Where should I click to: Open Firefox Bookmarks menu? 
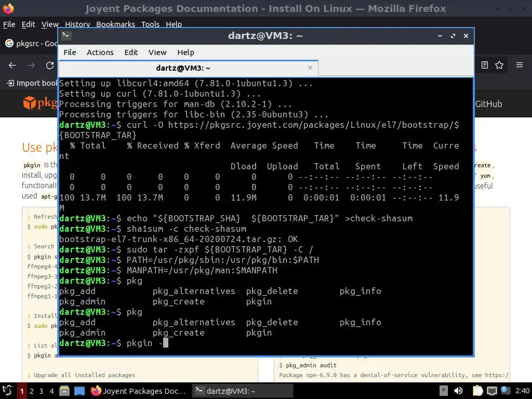pyautogui.click(x=115, y=24)
